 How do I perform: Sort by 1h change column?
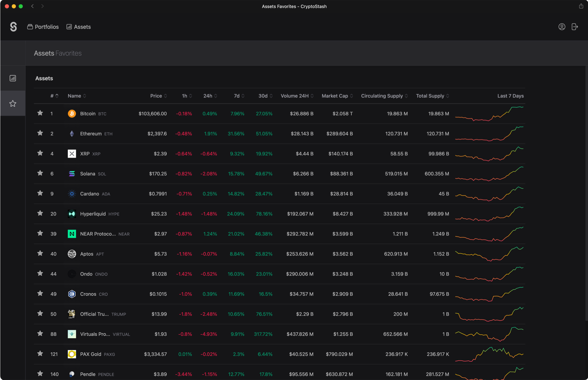[x=187, y=96]
